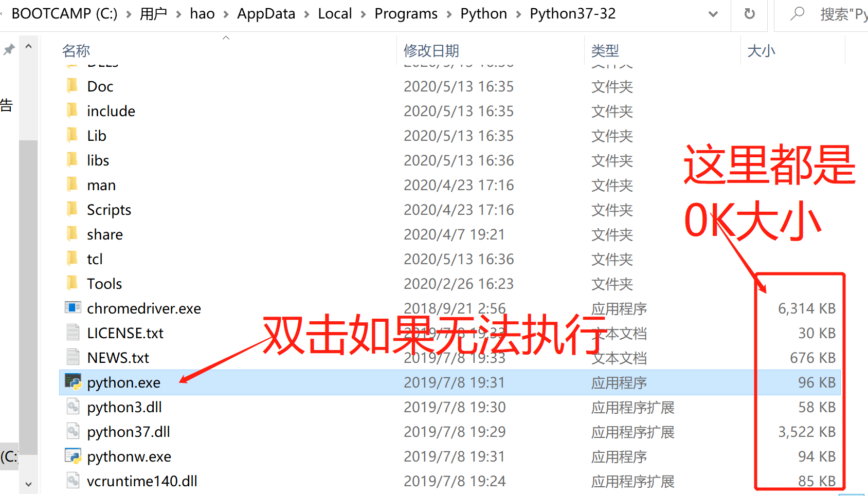Click the Tools folder icon
Image resolution: width=868 pixels, height=496 pixels.
click(72, 283)
